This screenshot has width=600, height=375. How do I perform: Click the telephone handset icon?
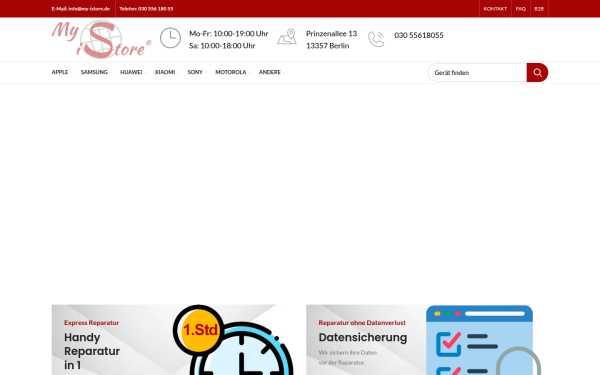pyautogui.click(x=376, y=39)
